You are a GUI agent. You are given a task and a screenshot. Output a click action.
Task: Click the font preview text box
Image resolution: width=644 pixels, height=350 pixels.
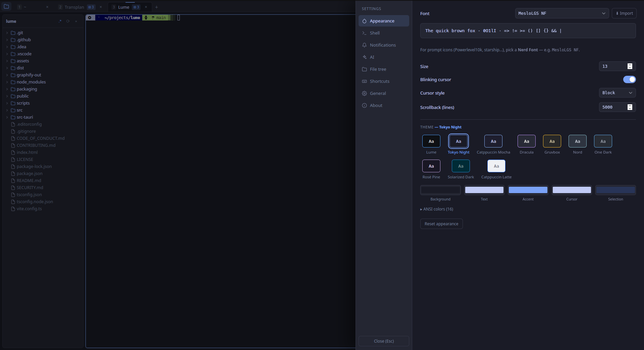tap(528, 31)
